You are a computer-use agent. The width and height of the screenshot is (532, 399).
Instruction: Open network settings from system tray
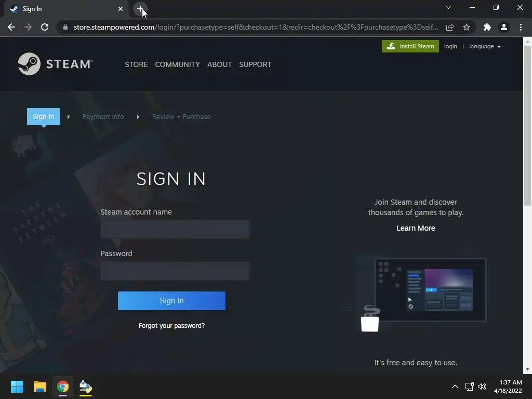point(470,387)
